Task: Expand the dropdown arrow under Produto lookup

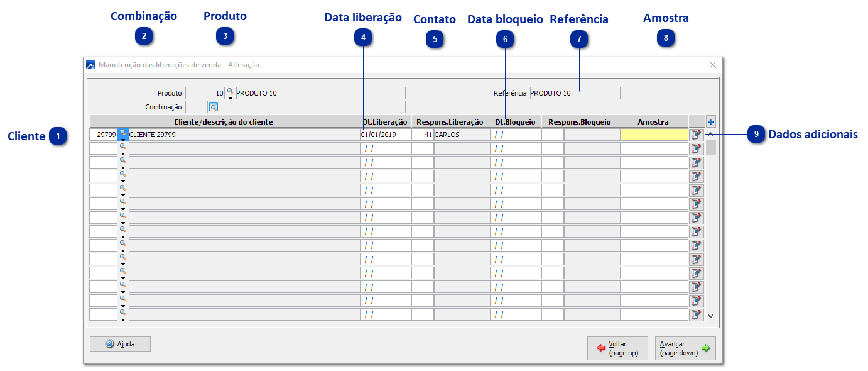Action: tap(230, 97)
